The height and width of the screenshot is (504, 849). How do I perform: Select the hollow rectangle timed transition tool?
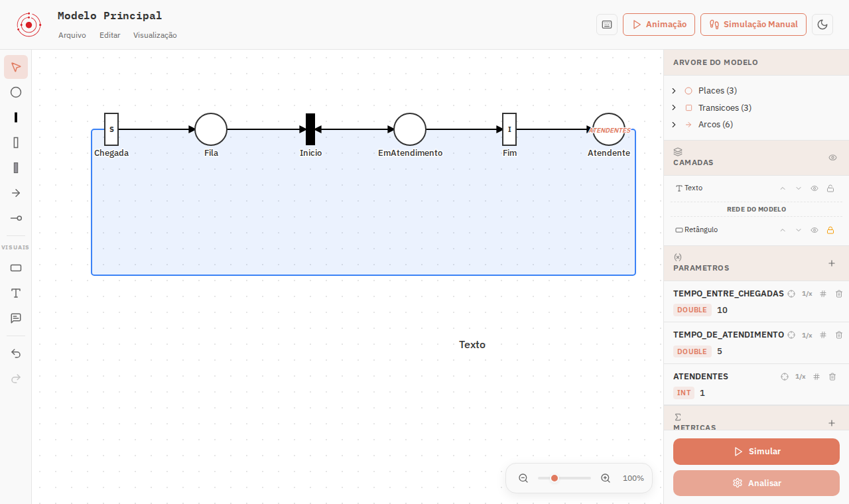click(x=16, y=143)
